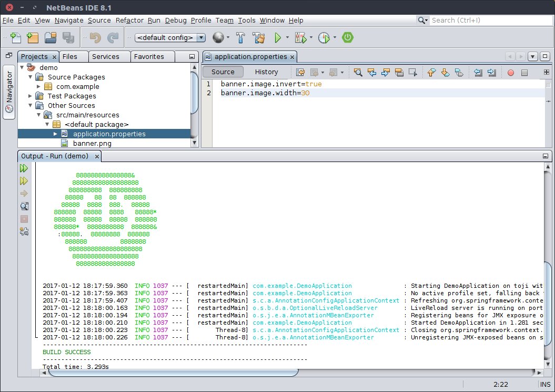Viewport: 555px width, 392px height.
Task: Collapse the Other Sources node
Action: 31,106
